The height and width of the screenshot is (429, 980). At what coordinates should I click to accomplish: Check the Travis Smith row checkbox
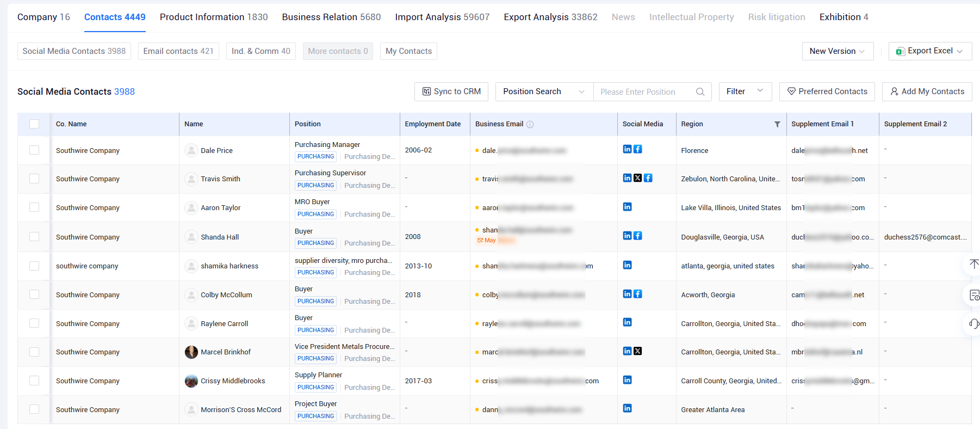pyautogui.click(x=34, y=179)
